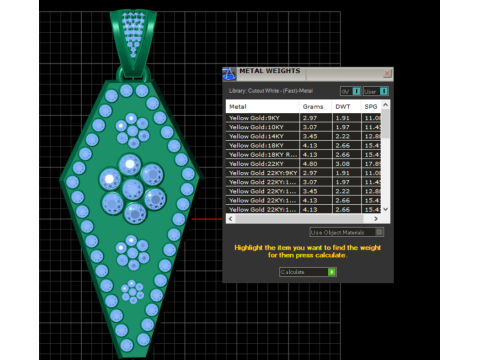Toggle the User library switch

coord(376,91)
